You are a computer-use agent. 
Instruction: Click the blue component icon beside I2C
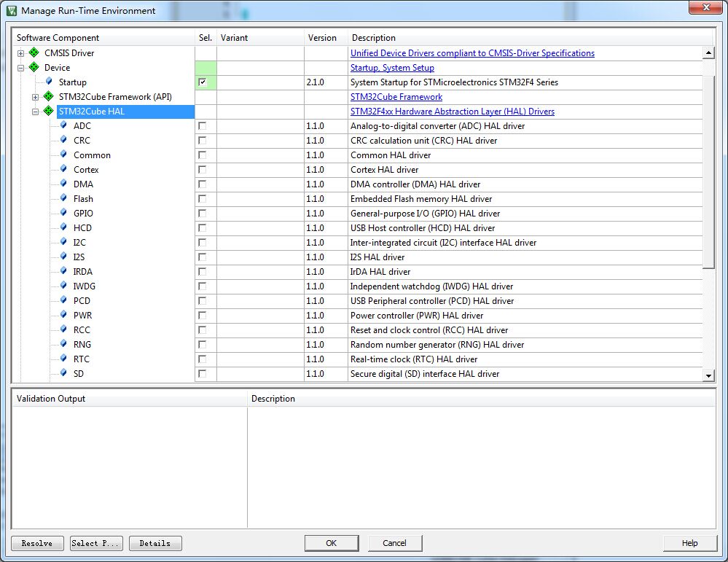[x=63, y=241]
